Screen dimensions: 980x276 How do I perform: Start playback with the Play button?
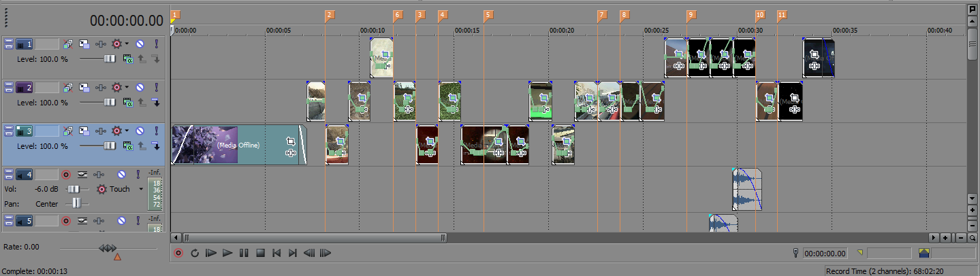(x=227, y=253)
